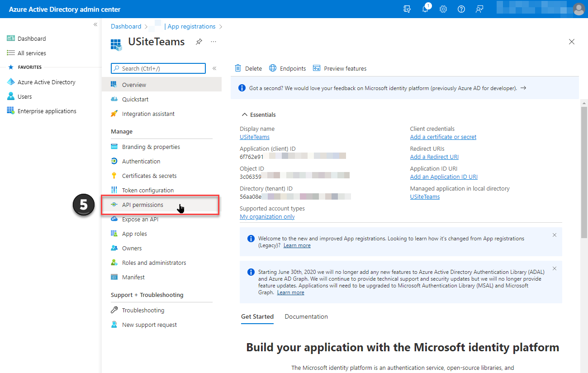Click Learn more in ADAL notice
Screen dimensions: 588x373
pos(291,292)
